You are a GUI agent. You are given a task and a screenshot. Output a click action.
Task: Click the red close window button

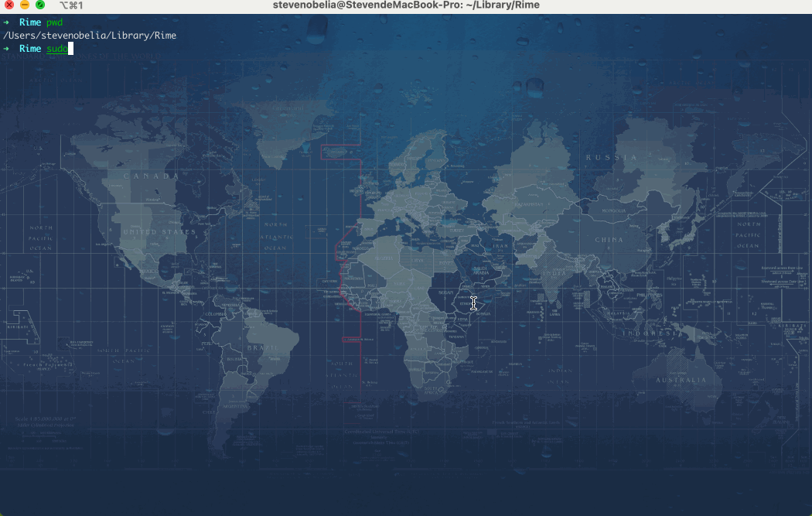click(x=9, y=5)
